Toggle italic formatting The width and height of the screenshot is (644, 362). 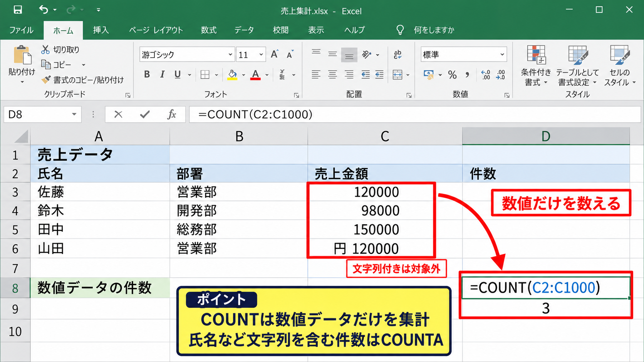pos(162,74)
